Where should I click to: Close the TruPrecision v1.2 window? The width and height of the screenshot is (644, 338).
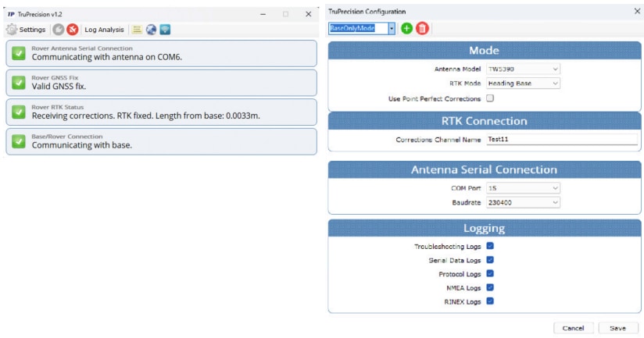tap(309, 14)
